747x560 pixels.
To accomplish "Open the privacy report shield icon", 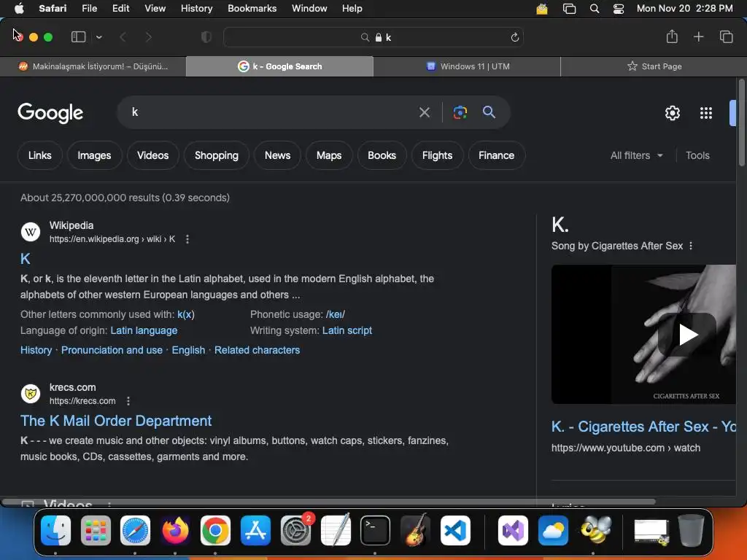I will click(x=206, y=36).
